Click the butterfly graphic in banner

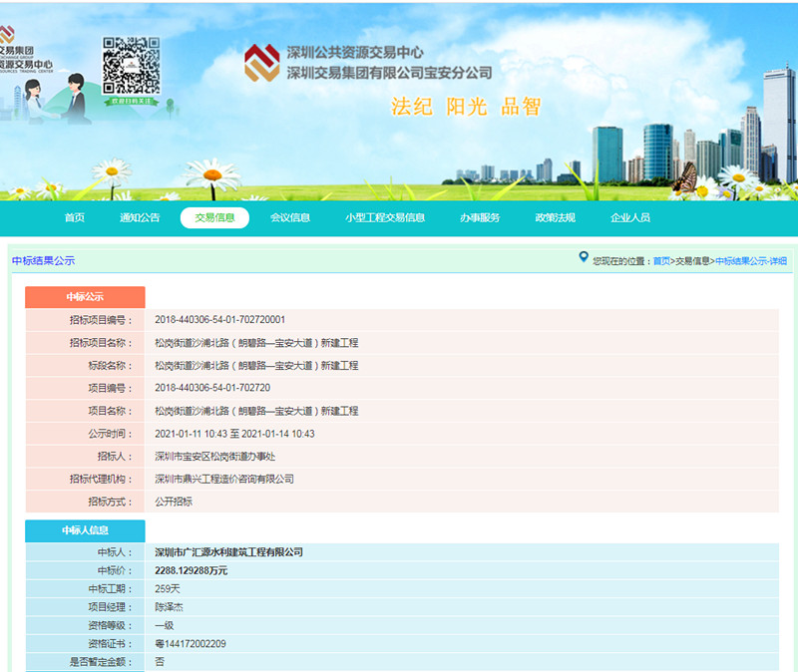coord(685,177)
